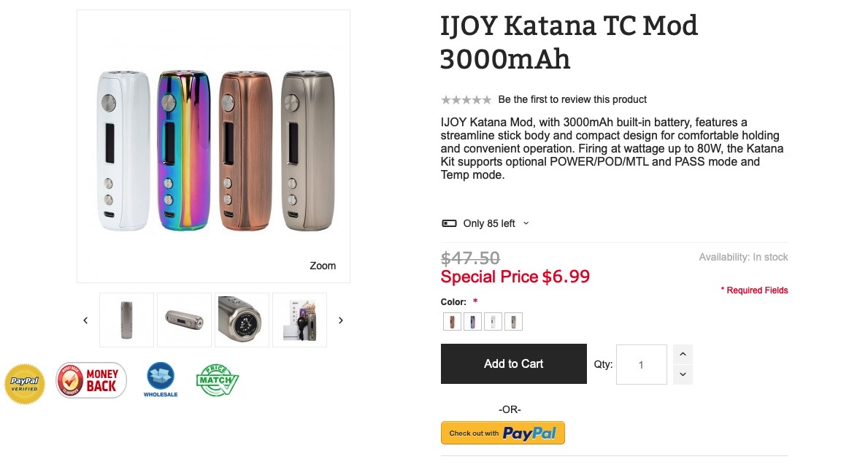Click the stock battery icon
The height and width of the screenshot is (470, 868).
[x=449, y=223]
